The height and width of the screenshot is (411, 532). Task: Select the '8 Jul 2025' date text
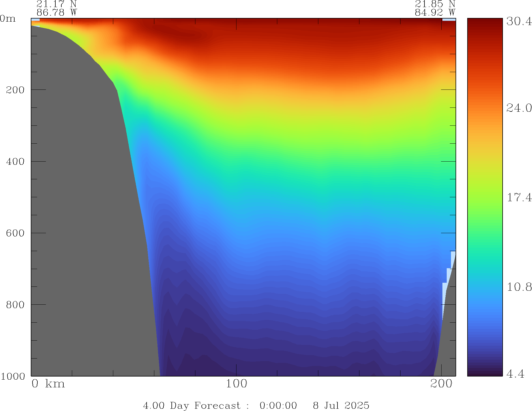[341, 405]
